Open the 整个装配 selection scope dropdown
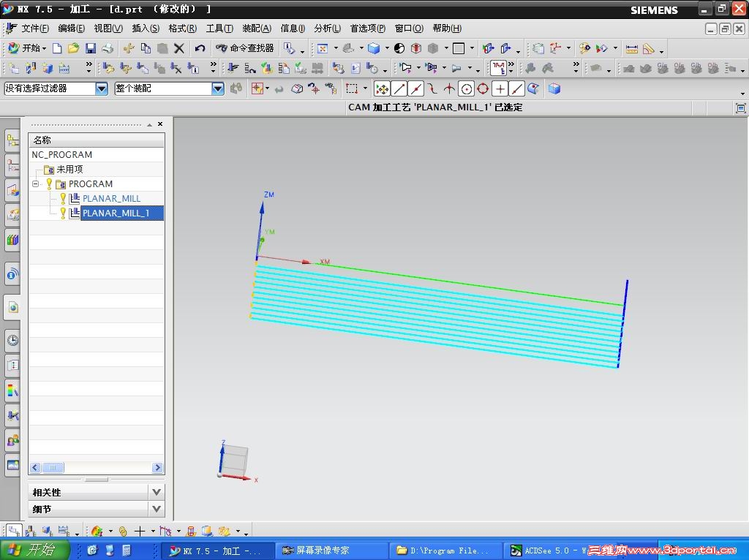749x560 pixels. click(x=218, y=88)
